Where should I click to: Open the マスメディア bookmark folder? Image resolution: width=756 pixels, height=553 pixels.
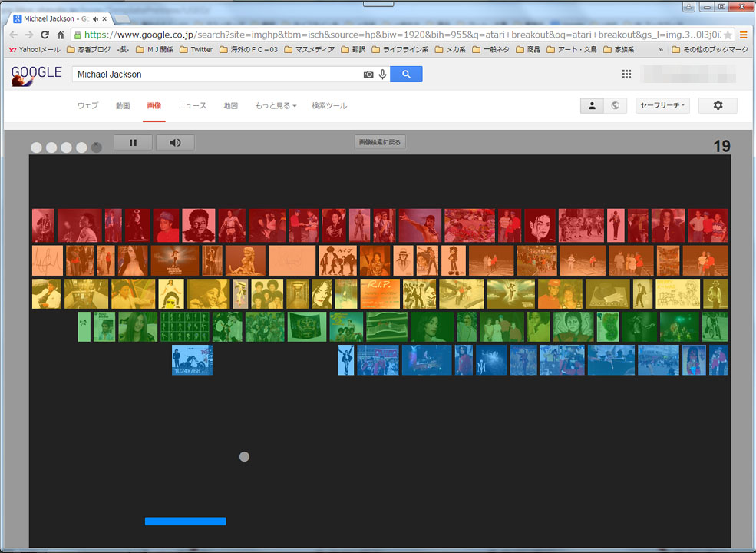pyautogui.click(x=309, y=49)
